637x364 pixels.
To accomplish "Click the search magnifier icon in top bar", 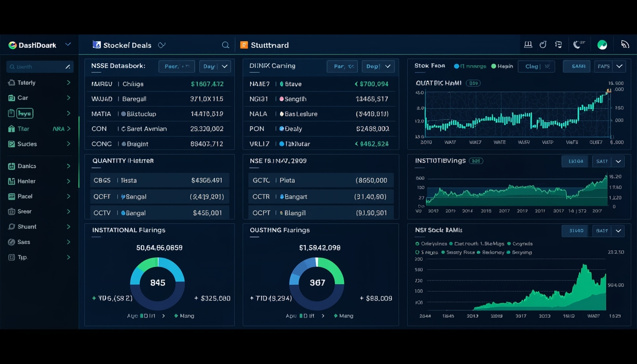I will pyautogui.click(x=226, y=45).
